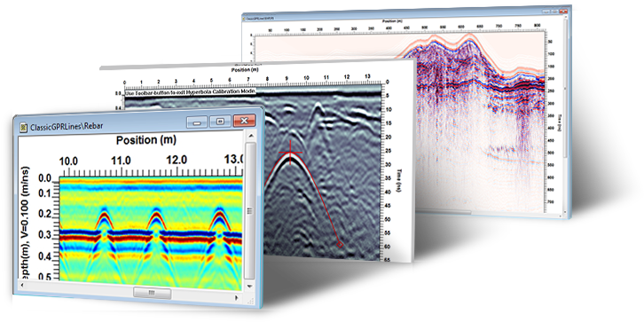Click the Hyperbola Calibration Mode hint text
This screenshot has width=644, height=322.
tap(191, 91)
